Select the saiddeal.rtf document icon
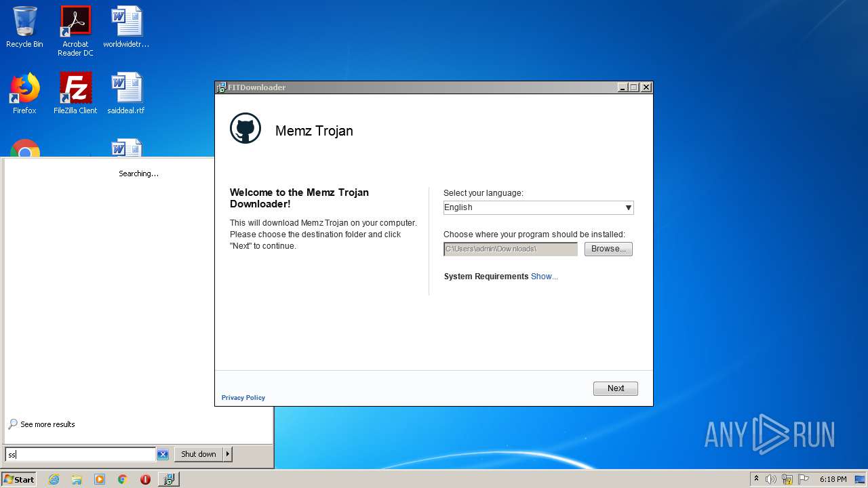This screenshot has height=488, width=868. 126,94
